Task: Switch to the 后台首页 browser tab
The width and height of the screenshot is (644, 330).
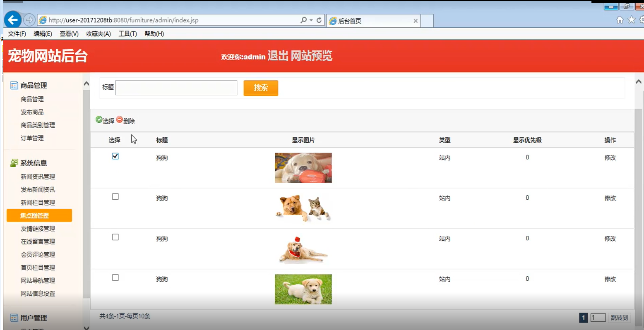Action: pos(373,21)
